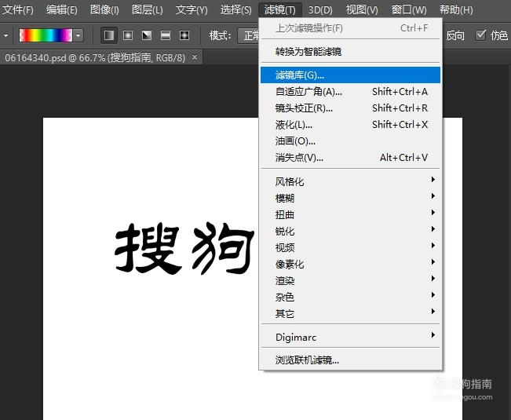Screen dimensions: 511x420
Task: Open the gradient picker dropdown arrow
Action: tap(78, 35)
